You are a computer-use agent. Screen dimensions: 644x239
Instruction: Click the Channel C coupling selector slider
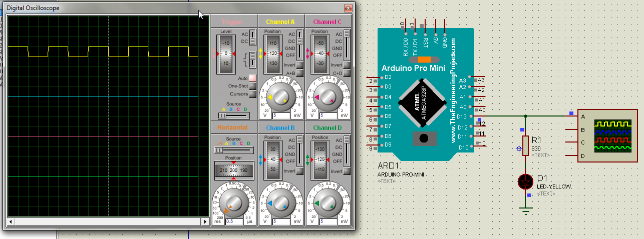[347, 45]
